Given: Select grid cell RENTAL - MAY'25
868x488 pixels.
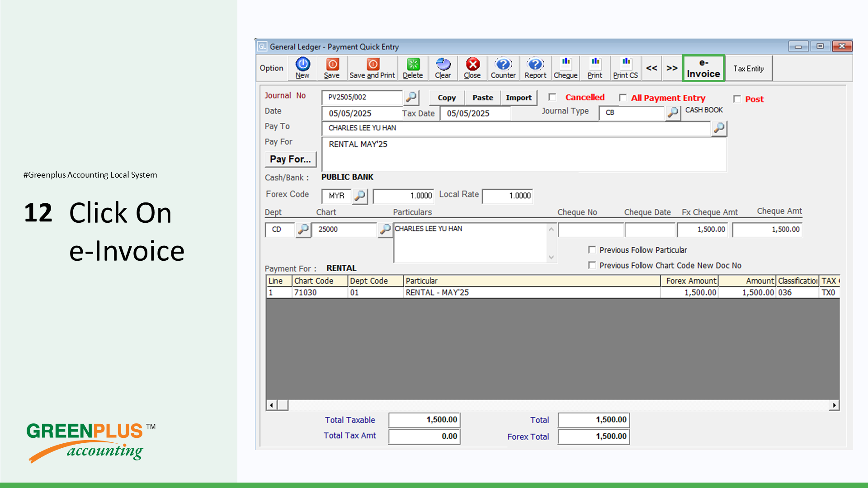Looking at the screenshot, I should 532,293.
